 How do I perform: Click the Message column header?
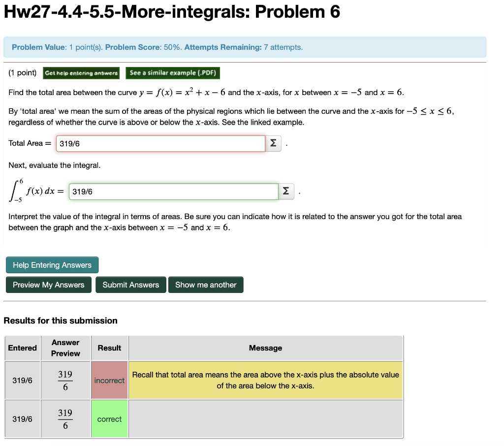point(265,348)
